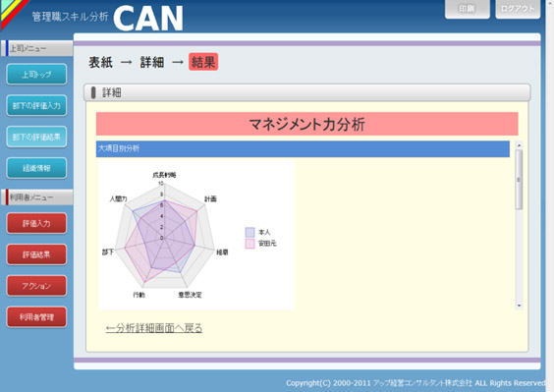Click the red 評価入力 button
This screenshot has width=554, height=392.
pos(36,223)
